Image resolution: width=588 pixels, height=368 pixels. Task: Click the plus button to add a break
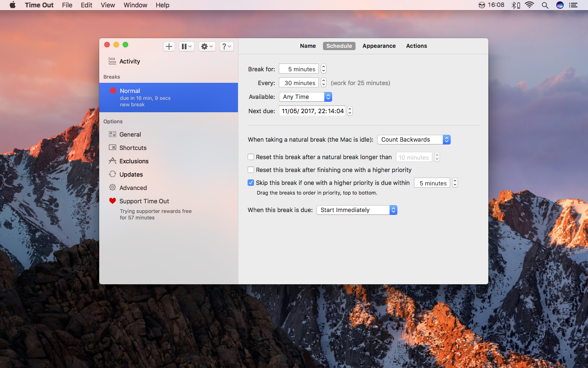tap(169, 46)
